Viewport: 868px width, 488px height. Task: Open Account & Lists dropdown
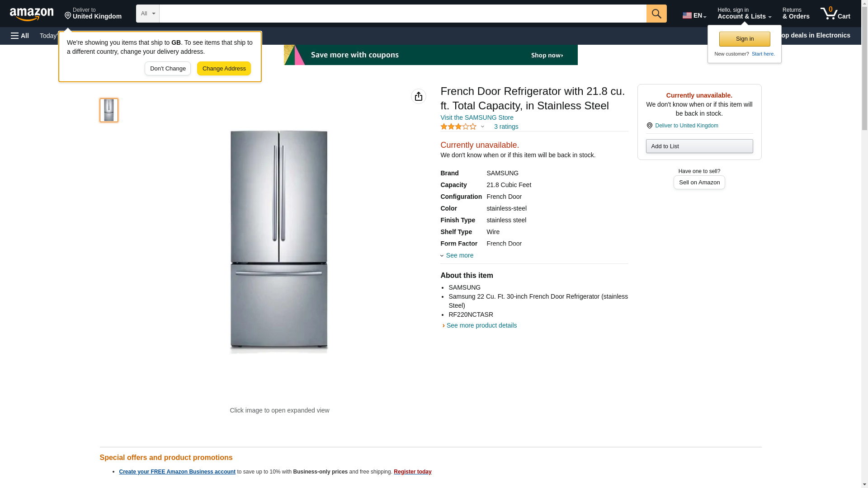pos(744,14)
